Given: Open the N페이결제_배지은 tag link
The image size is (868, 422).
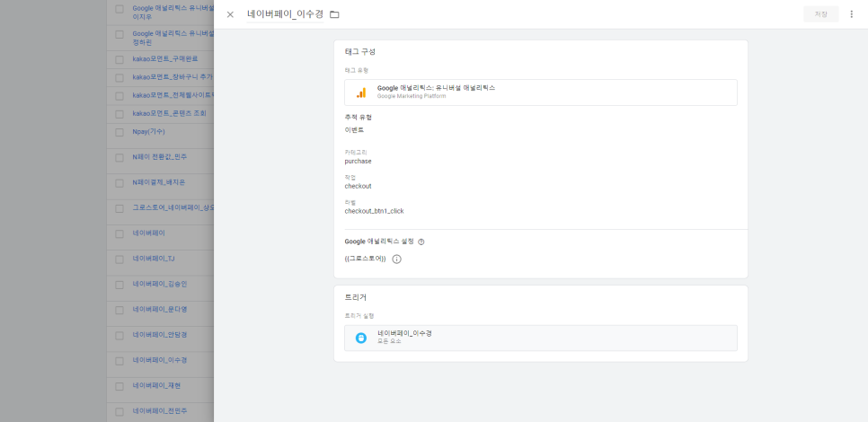Looking at the screenshot, I should (159, 182).
